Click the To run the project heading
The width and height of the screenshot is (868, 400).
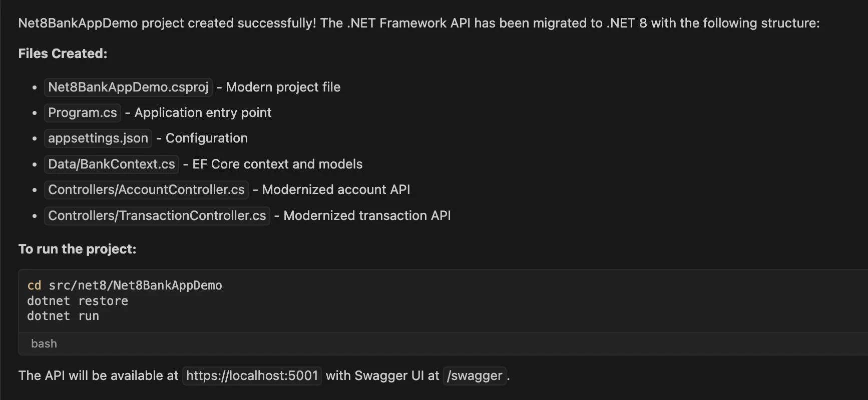coord(77,249)
